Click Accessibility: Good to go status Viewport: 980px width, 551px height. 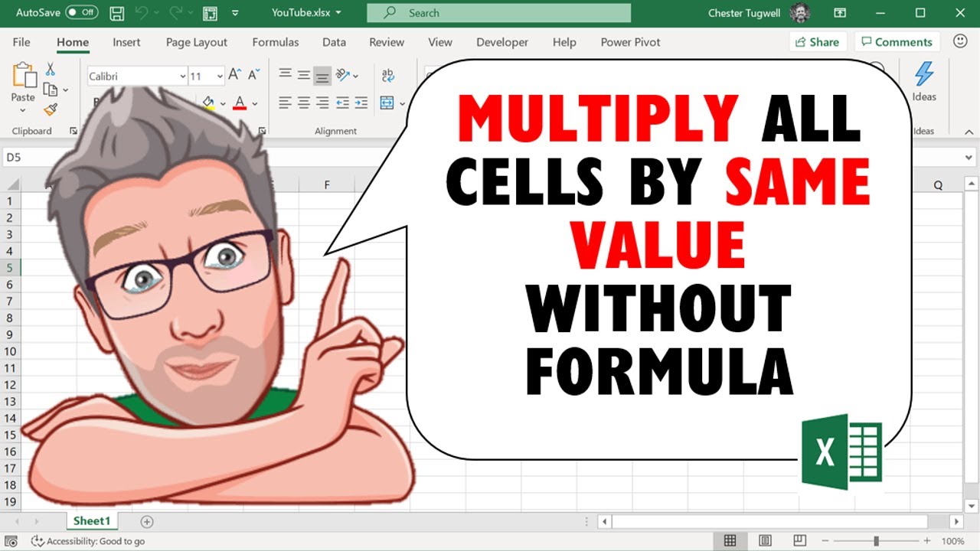[88, 541]
